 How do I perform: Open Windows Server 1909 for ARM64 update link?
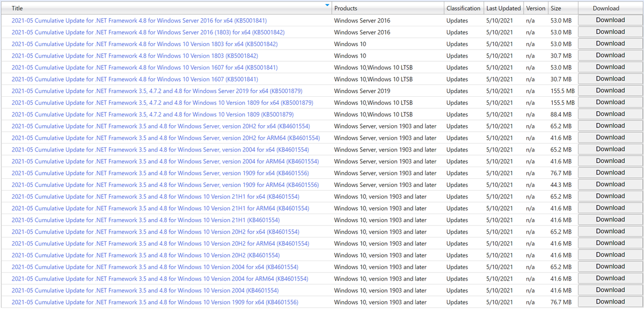(165, 185)
